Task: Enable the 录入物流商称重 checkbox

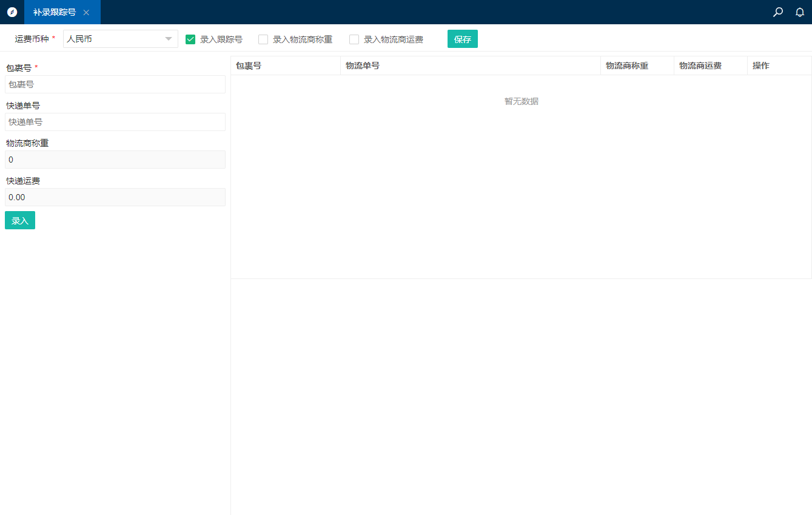Action: pyautogui.click(x=263, y=39)
